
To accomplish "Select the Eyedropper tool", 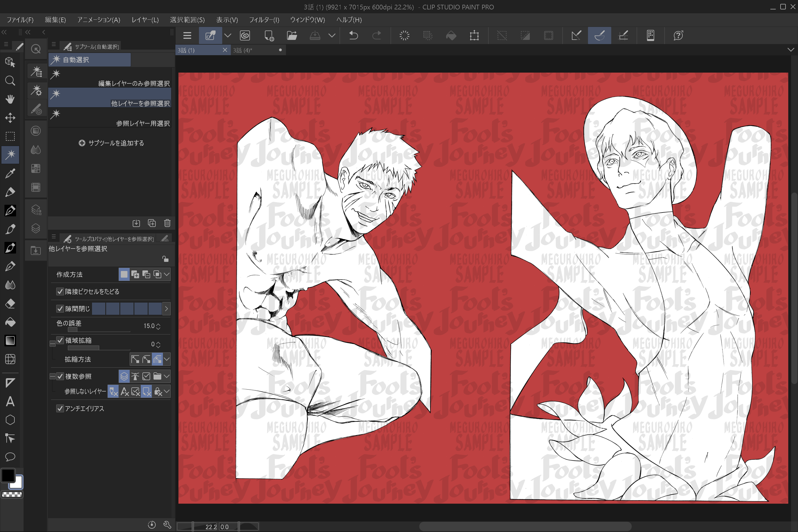I will click(10, 173).
